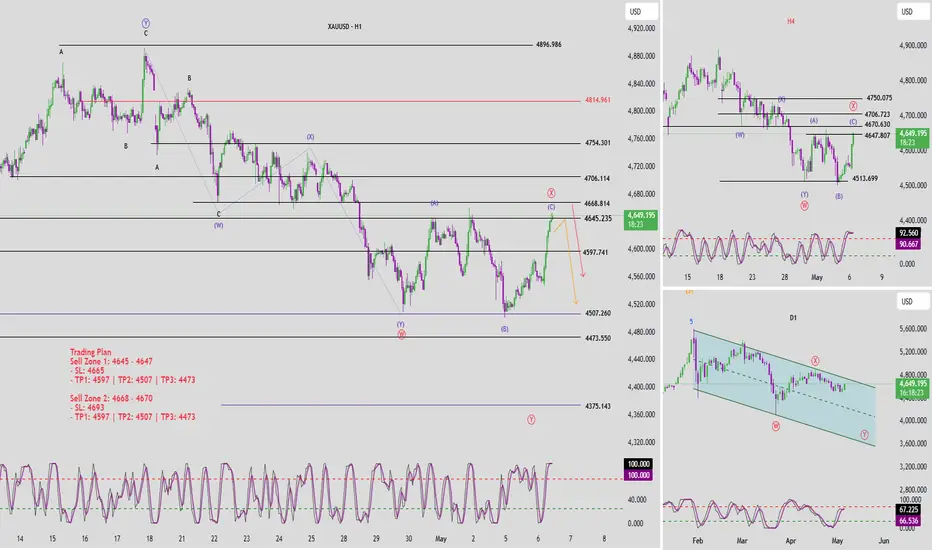Click the SL: 4665 line
The image size is (932, 550).
(x=87, y=370)
